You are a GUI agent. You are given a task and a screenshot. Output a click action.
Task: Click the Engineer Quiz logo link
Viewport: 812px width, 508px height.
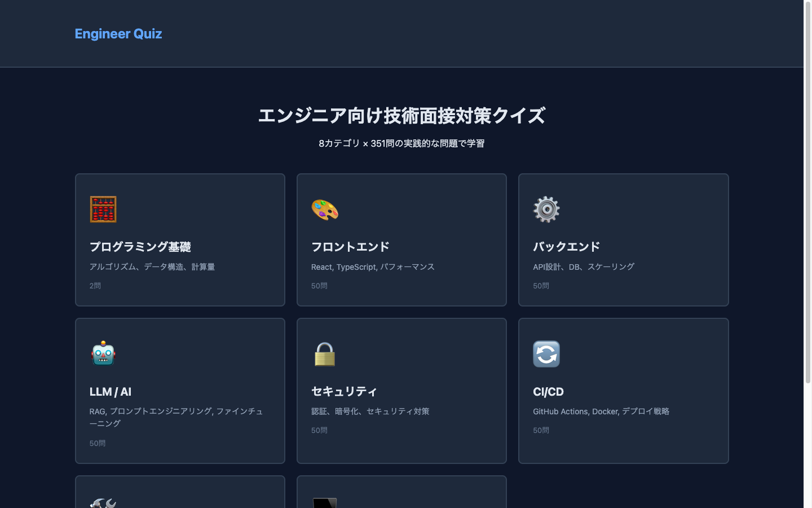pyautogui.click(x=118, y=34)
